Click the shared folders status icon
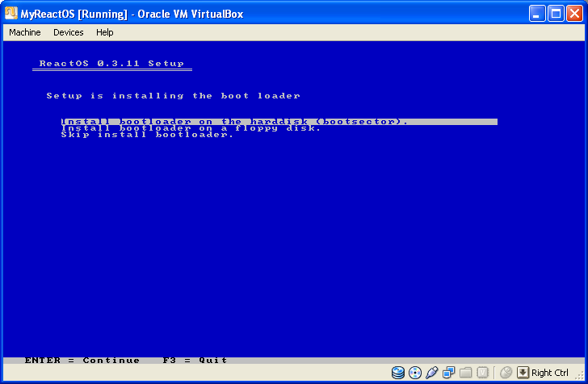588x384 pixels. pos(465,373)
